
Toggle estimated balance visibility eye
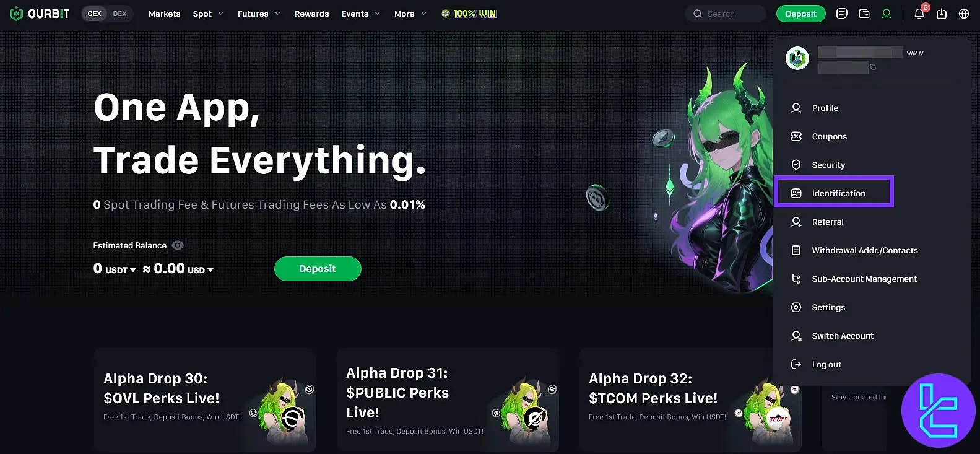tap(178, 245)
